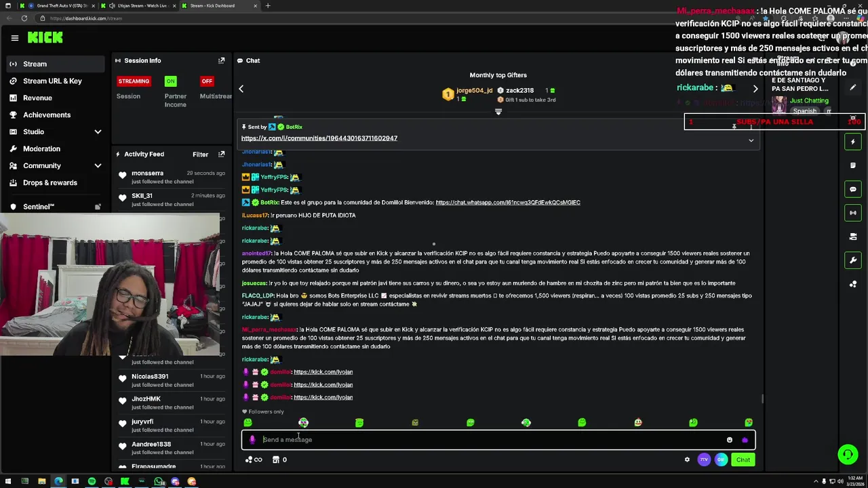The width and height of the screenshot is (868, 488).
Task: Click the green Chat send button
Action: click(743, 460)
